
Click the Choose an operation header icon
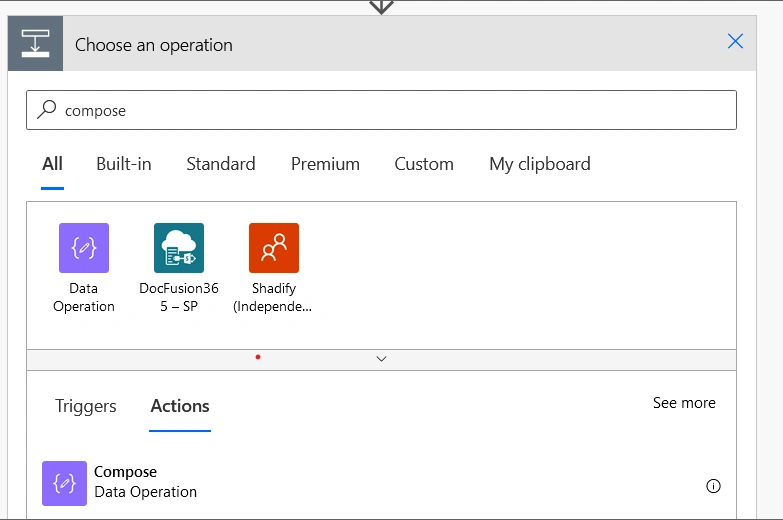35,43
